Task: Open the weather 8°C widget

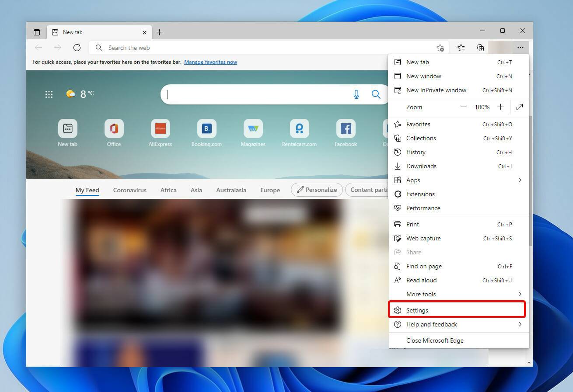Action: [80, 94]
